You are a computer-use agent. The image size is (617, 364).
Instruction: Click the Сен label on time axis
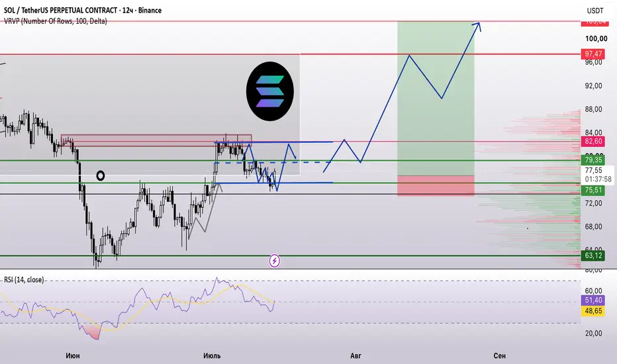[499, 356]
